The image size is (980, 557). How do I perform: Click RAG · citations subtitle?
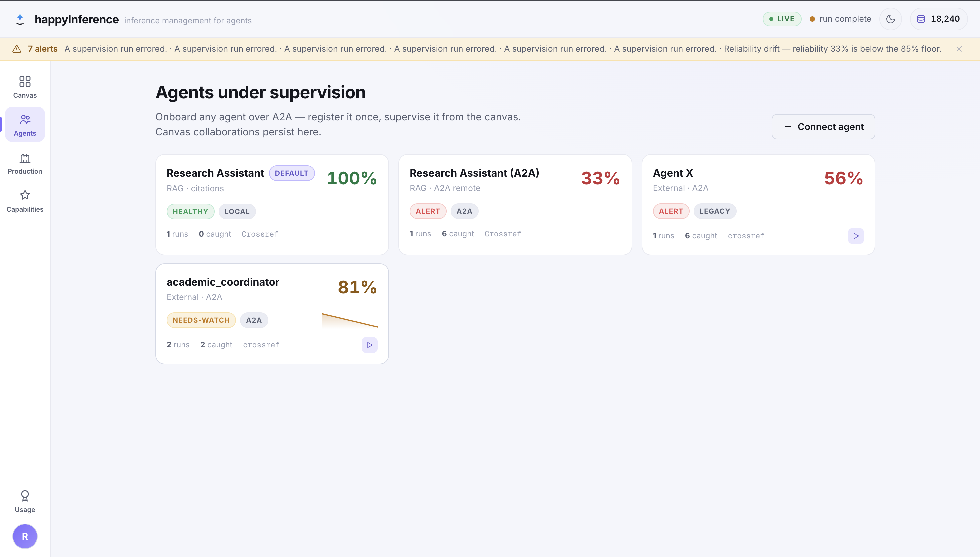coord(195,188)
